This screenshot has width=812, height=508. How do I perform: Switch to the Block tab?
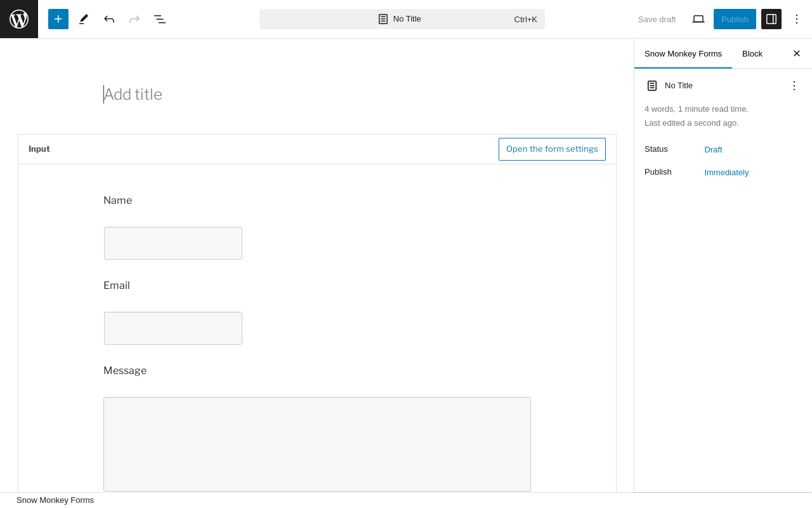752,53
